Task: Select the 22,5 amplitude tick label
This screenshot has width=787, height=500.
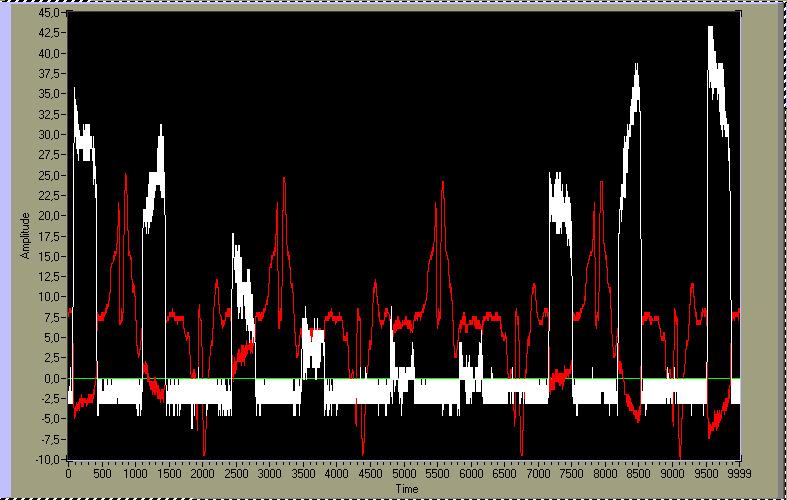Action: (49, 195)
